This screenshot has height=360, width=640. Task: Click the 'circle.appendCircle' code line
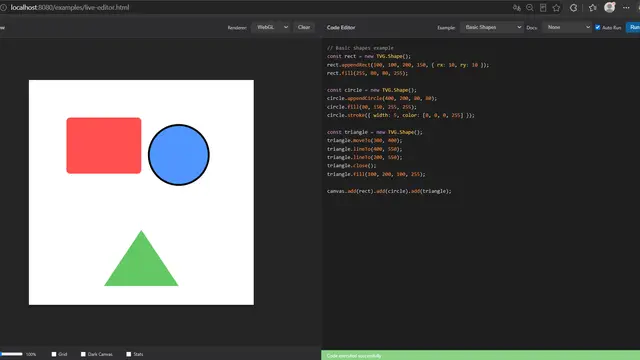click(x=382, y=98)
